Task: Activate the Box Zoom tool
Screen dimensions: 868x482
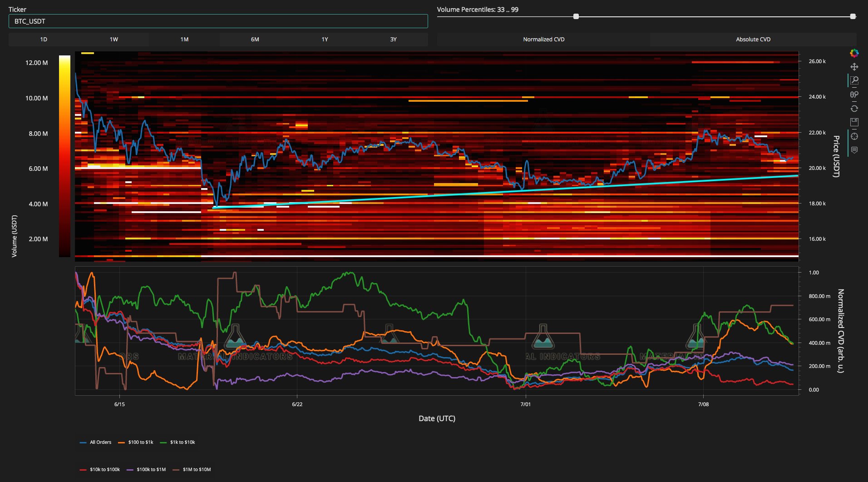Action: click(x=854, y=81)
